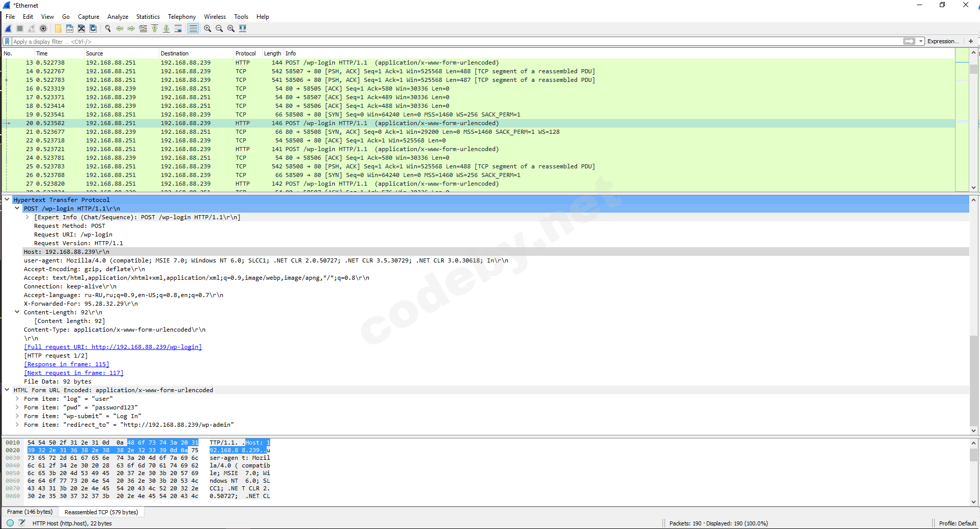Collapse the Content-Length: 92 node
The image size is (980, 529).
(17, 312)
